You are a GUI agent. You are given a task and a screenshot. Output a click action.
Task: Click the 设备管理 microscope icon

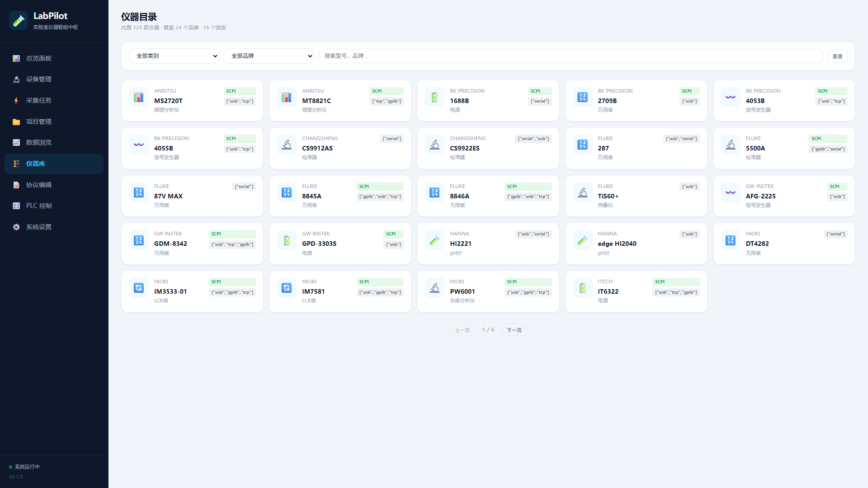[x=16, y=80]
